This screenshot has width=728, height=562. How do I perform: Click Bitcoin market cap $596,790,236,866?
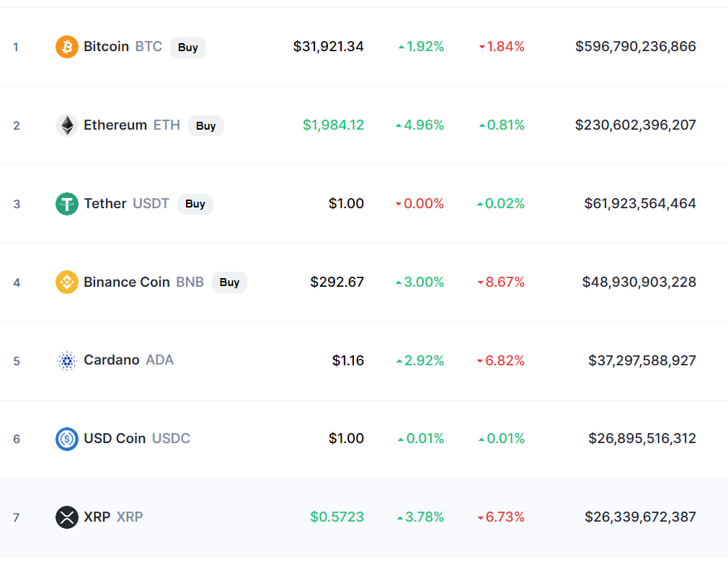tap(636, 46)
